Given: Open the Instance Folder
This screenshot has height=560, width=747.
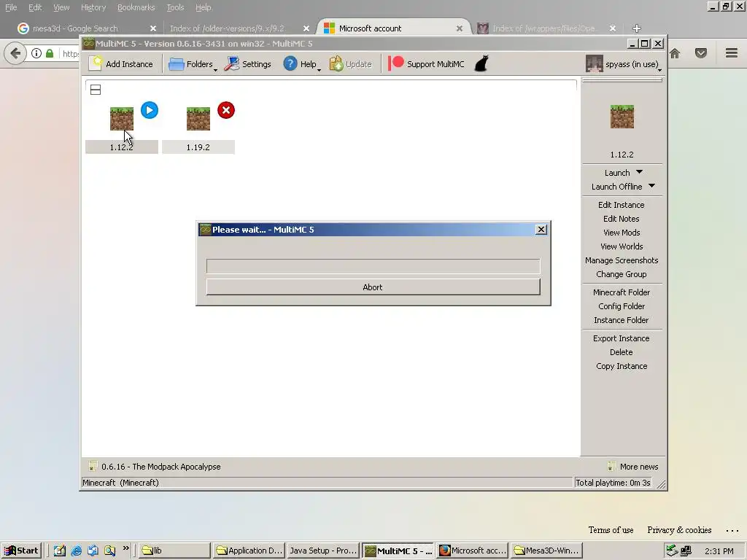Looking at the screenshot, I should pos(622,320).
